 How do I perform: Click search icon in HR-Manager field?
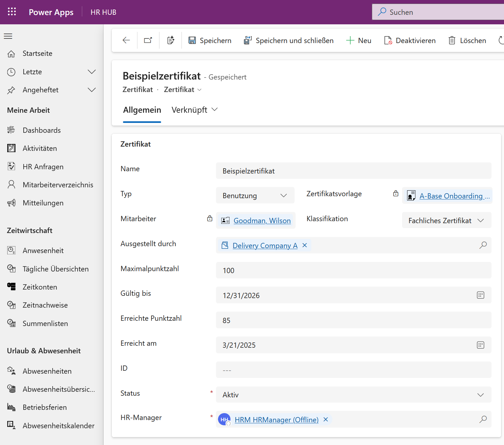[483, 419]
